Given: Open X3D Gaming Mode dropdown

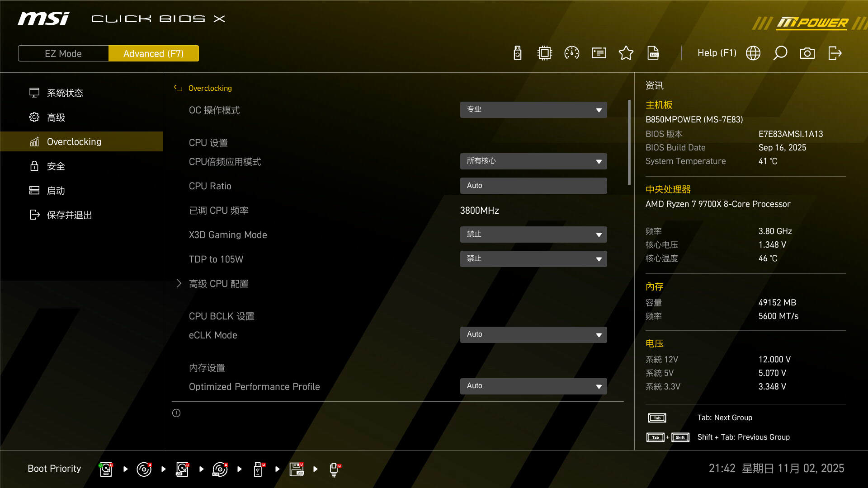Looking at the screenshot, I should click(533, 235).
